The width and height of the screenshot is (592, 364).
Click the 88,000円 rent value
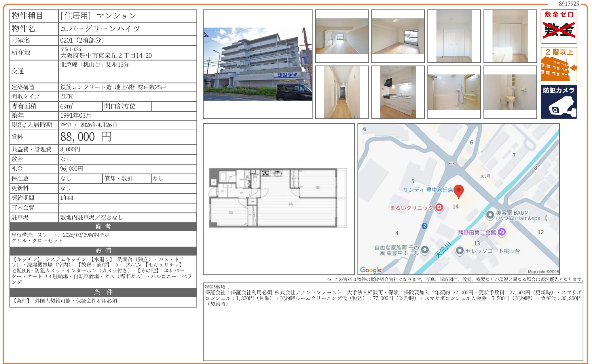86,137
